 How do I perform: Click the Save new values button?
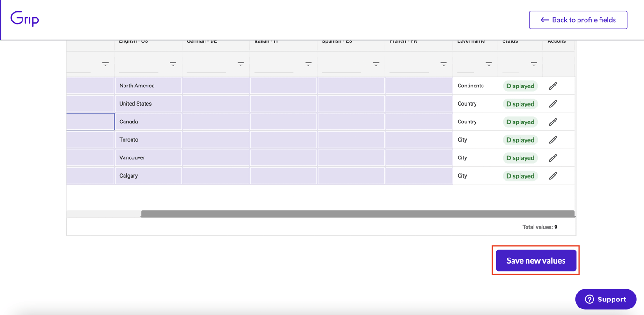(x=536, y=260)
